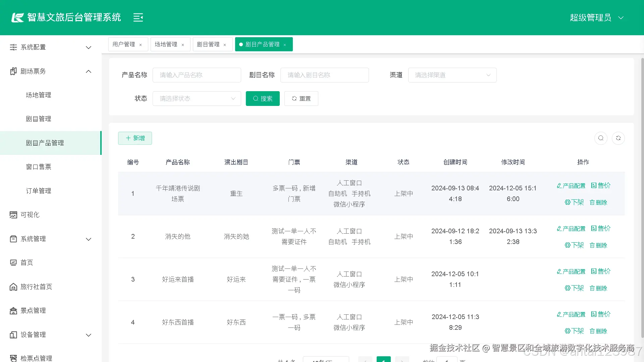644x362 pixels.
Task: Click the 景点管理 sidebar icon
Action: [x=13, y=311]
